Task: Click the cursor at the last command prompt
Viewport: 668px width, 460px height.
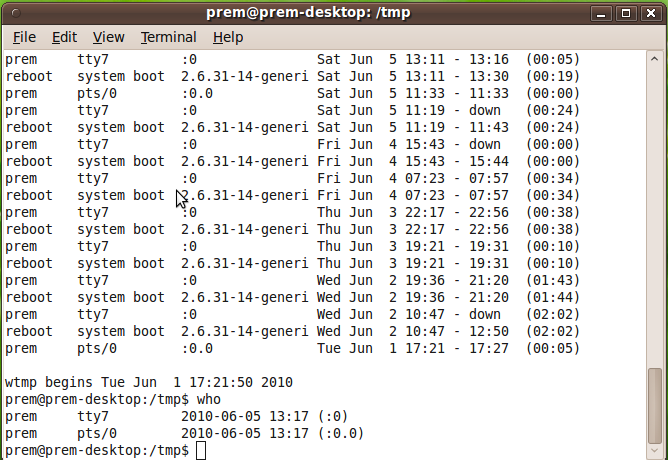Action: [x=201, y=451]
